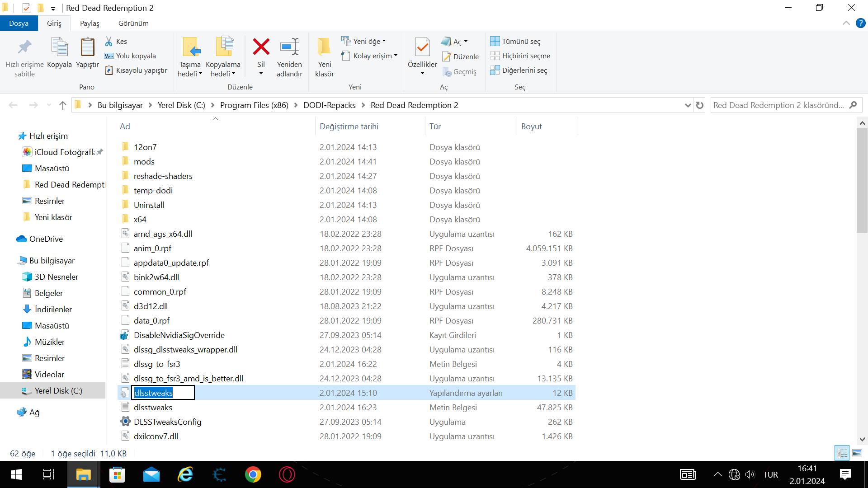Image resolution: width=868 pixels, height=488 pixels.
Task: Click the Kes scissors icon
Action: (109, 42)
